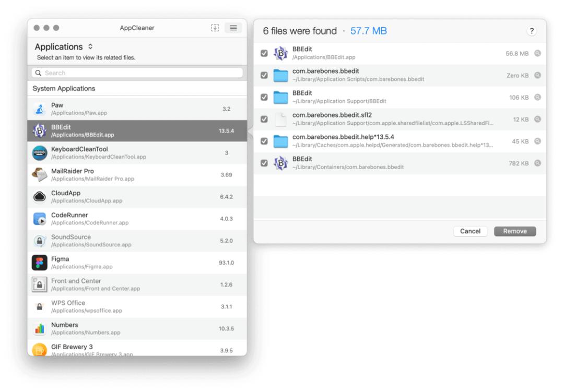
Task: Reveal the 45 KB help cache in Finder
Action: [x=537, y=141]
